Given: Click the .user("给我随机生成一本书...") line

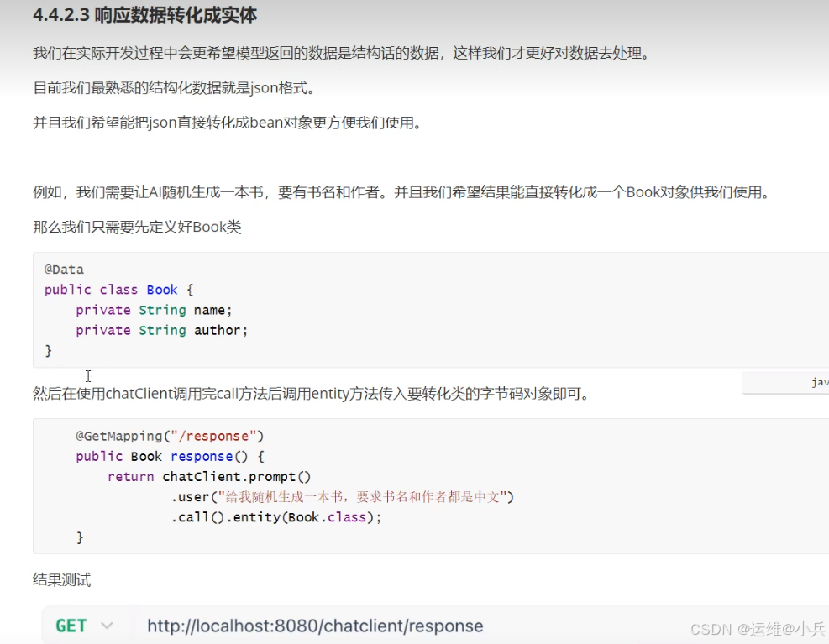Looking at the screenshot, I should coord(342,497).
